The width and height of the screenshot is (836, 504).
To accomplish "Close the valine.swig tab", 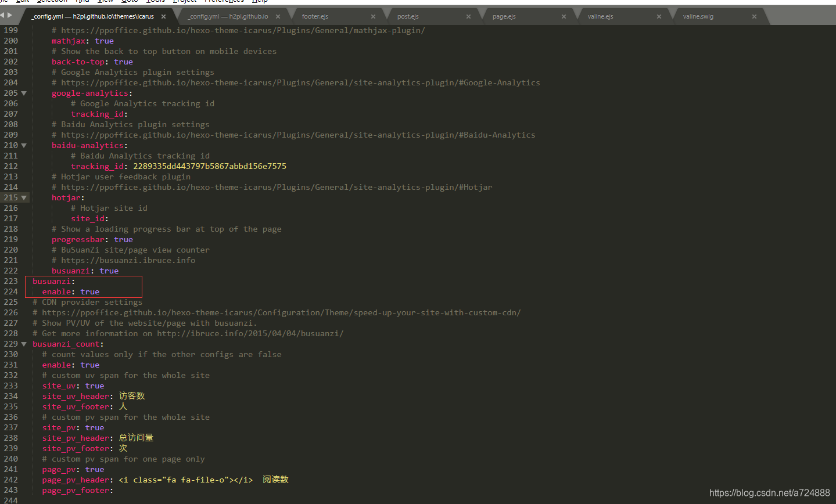I will point(754,16).
